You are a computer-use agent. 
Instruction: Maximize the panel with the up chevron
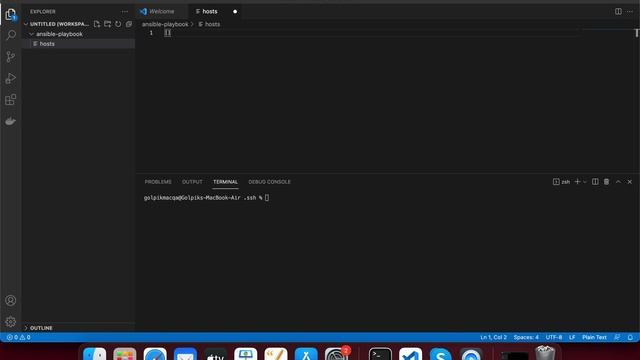(x=618, y=182)
